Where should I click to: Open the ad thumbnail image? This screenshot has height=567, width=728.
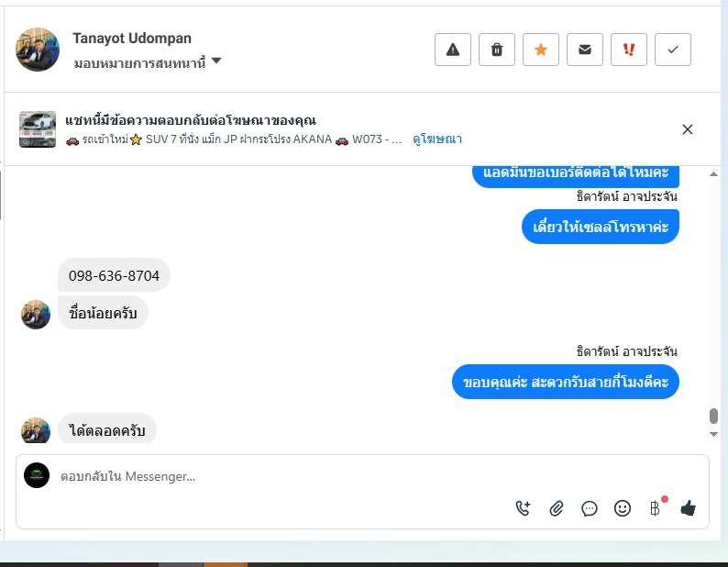(38, 129)
